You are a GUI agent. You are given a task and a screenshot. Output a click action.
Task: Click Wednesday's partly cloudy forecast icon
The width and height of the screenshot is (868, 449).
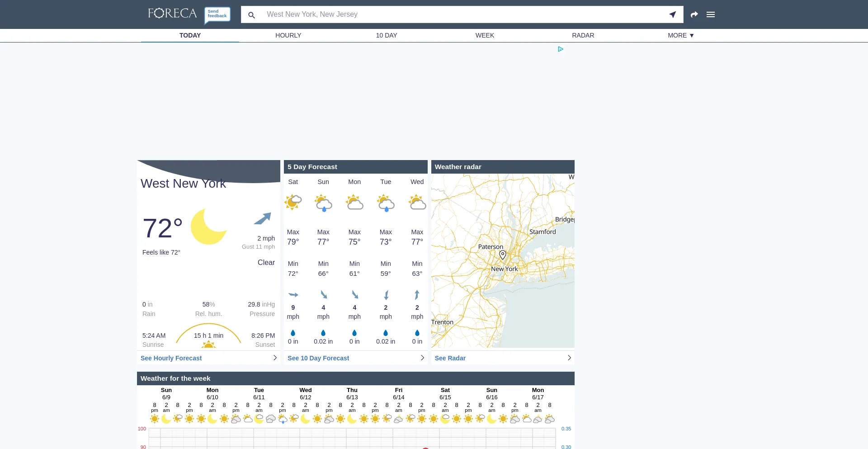coord(417,202)
